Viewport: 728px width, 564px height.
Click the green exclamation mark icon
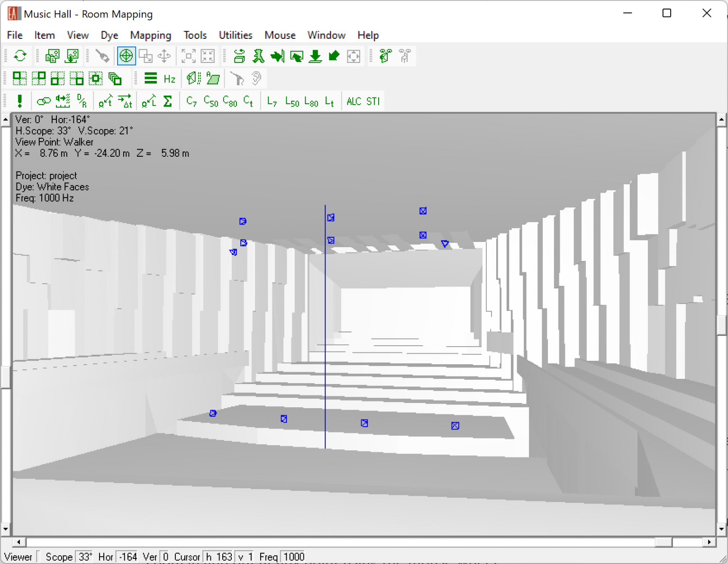19,101
